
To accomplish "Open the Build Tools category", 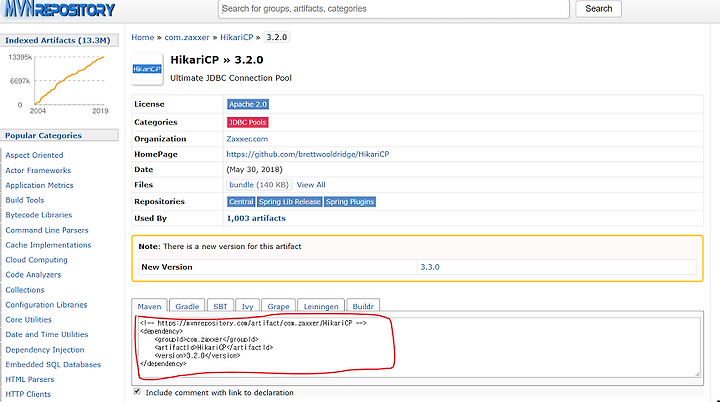I will 25,200.
